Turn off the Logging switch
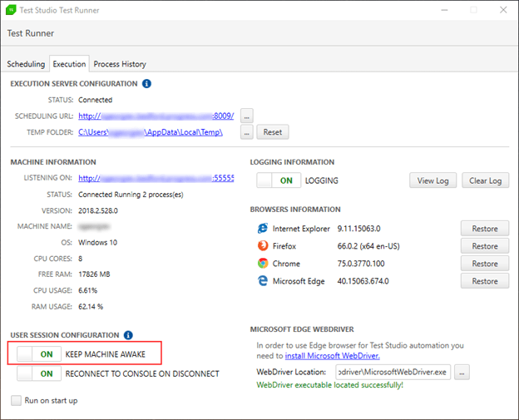 279,180
